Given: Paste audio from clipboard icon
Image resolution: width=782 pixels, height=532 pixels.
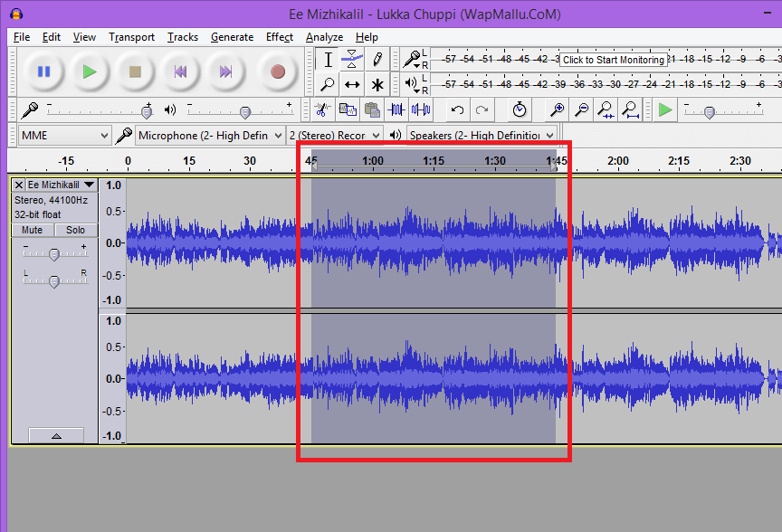Looking at the screenshot, I should click(373, 109).
